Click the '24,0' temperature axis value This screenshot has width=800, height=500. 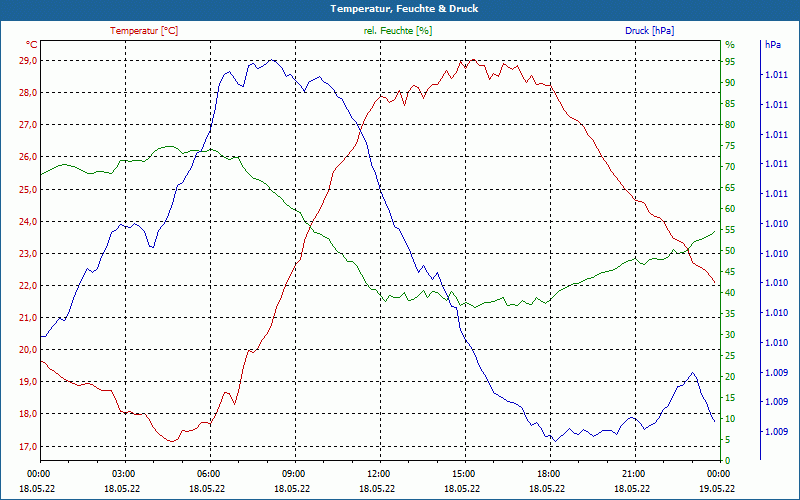28,222
